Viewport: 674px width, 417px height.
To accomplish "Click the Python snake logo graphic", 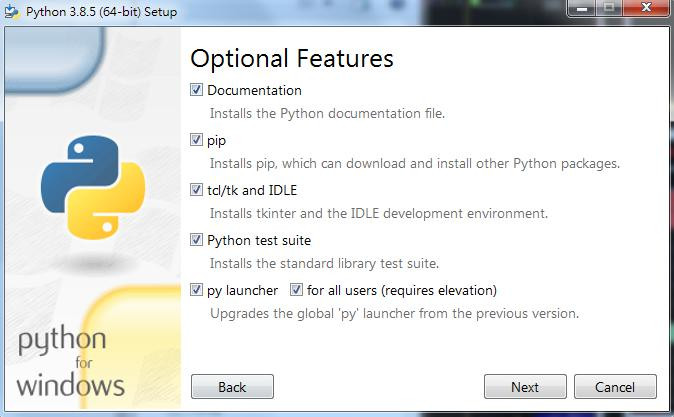I will [93, 187].
